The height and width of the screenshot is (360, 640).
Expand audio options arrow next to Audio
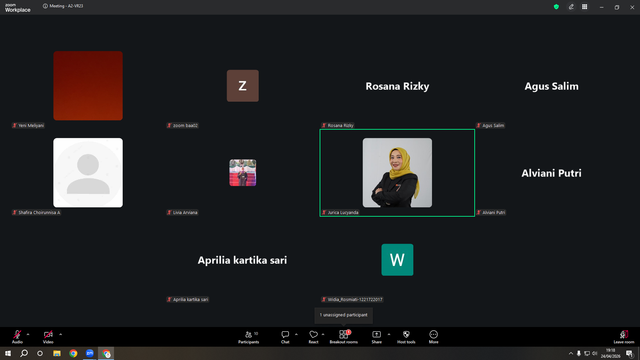28,334
